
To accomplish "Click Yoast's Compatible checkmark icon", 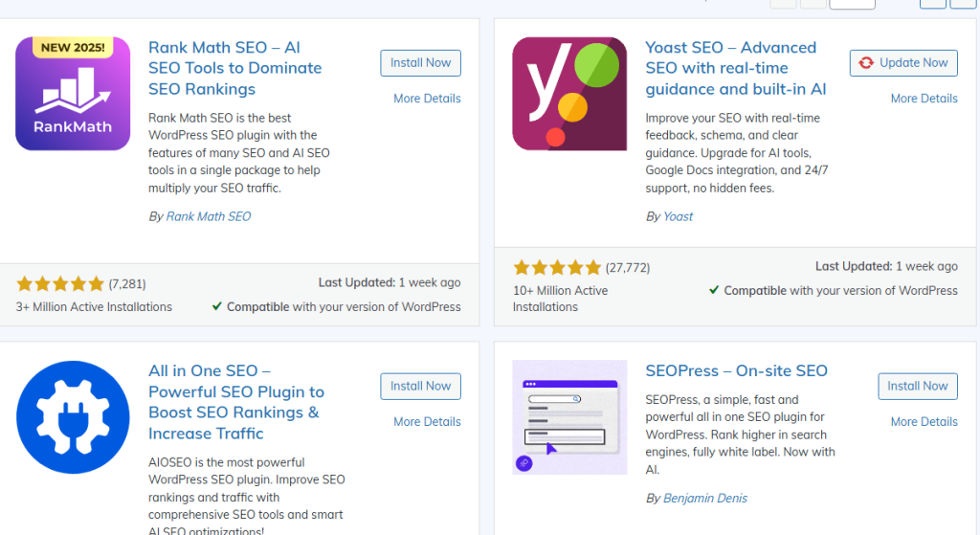I will 714,290.
